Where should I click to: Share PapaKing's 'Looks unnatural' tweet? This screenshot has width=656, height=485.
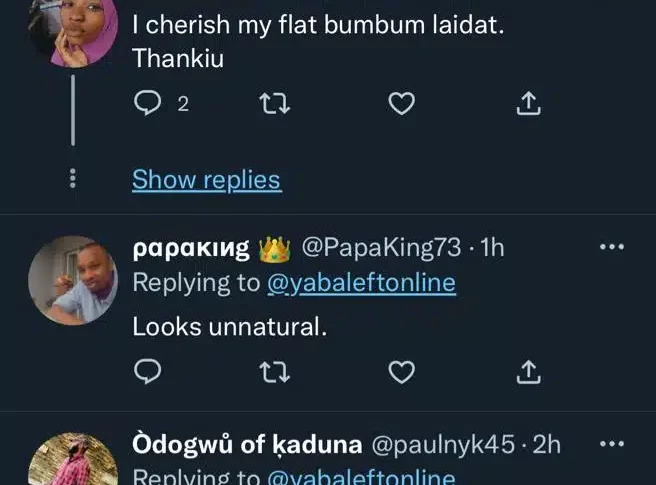coord(529,372)
